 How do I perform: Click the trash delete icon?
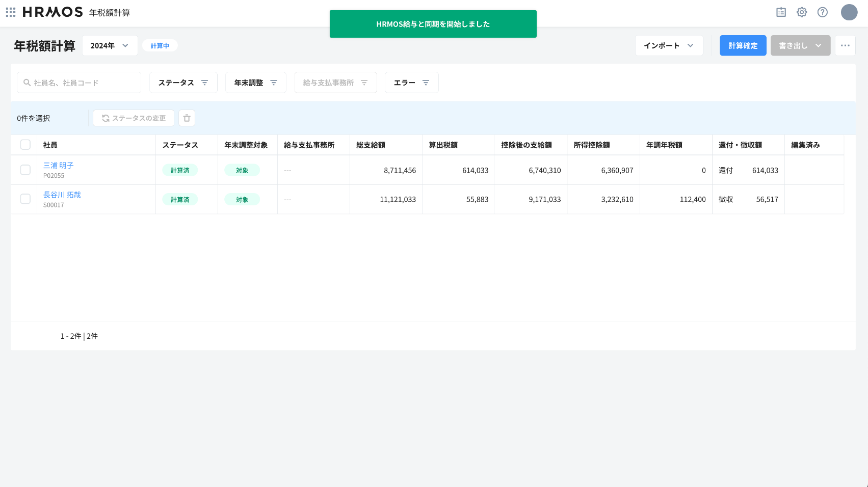[187, 118]
